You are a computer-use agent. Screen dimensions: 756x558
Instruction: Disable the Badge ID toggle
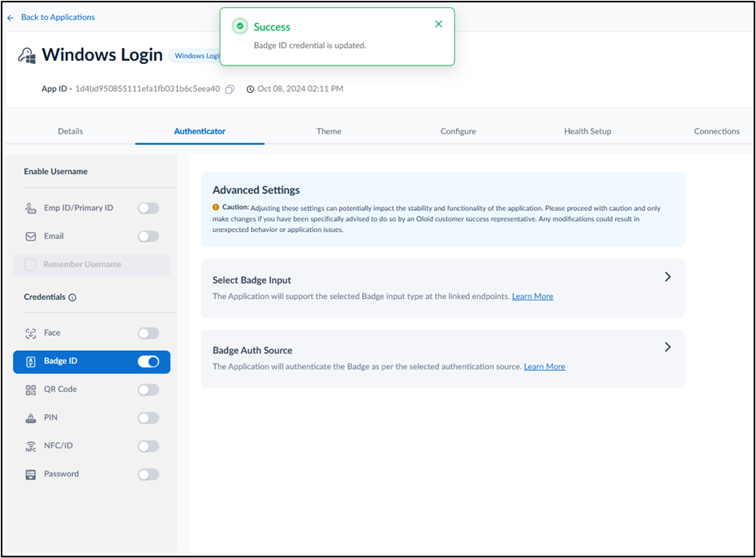pos(149,361)
